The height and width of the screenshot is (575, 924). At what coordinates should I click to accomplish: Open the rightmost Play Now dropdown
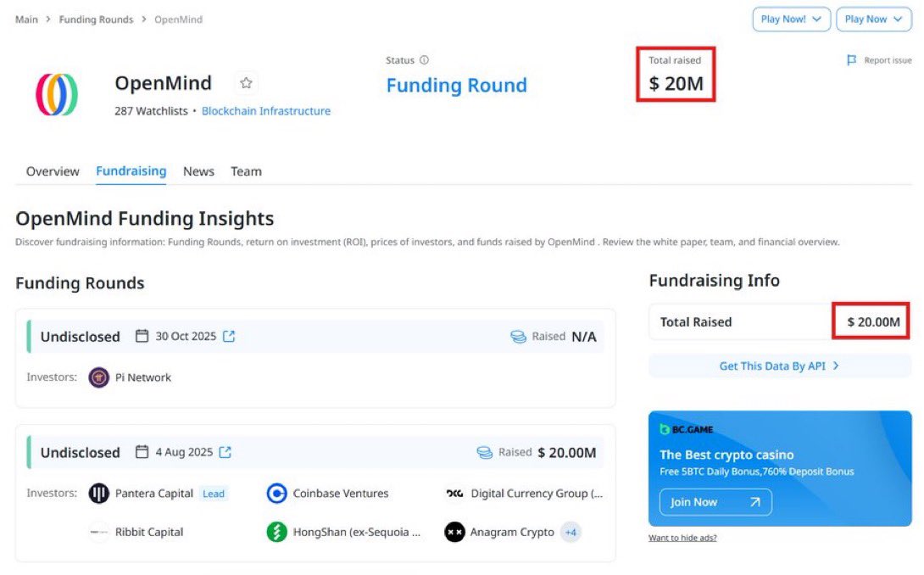pos(873,20)
